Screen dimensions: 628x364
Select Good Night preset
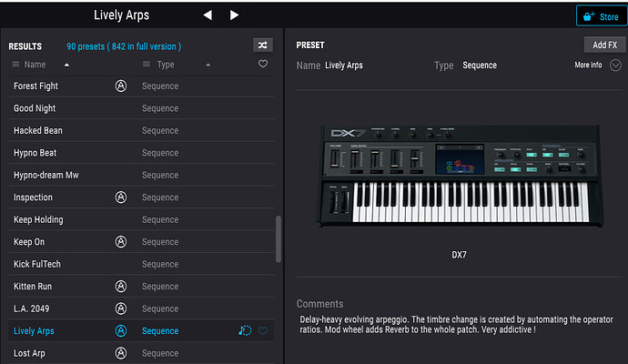(x=141, y=108)
